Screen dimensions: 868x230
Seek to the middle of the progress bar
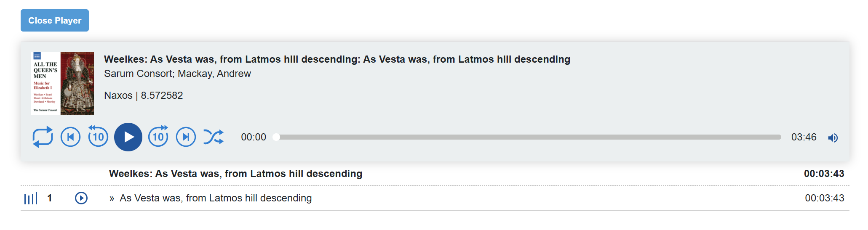pyautogui.click(x=529, y=137)
